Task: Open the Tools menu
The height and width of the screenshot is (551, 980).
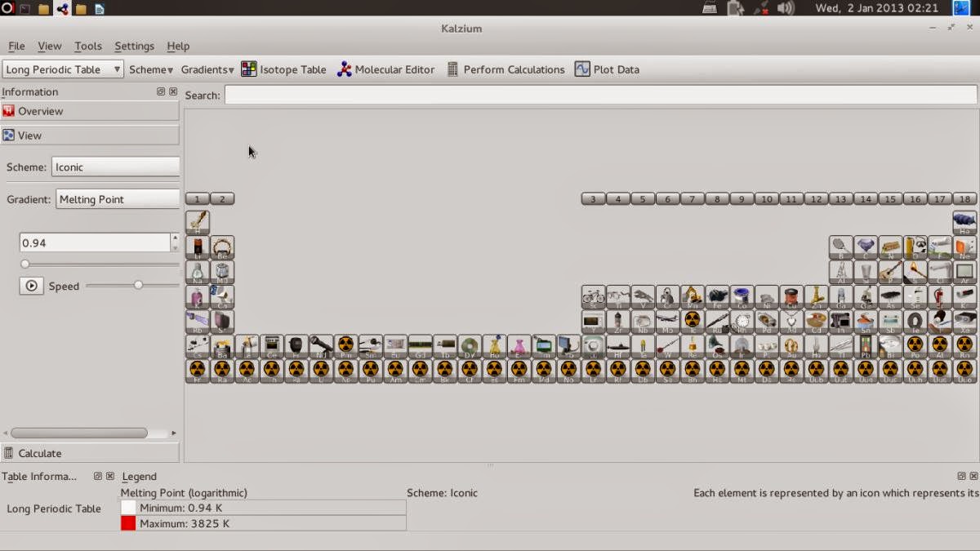Action: 87,46
